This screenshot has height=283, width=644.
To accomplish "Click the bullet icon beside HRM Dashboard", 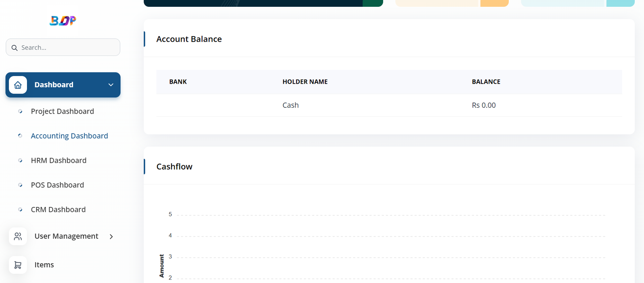I will [x=20, y=160].
